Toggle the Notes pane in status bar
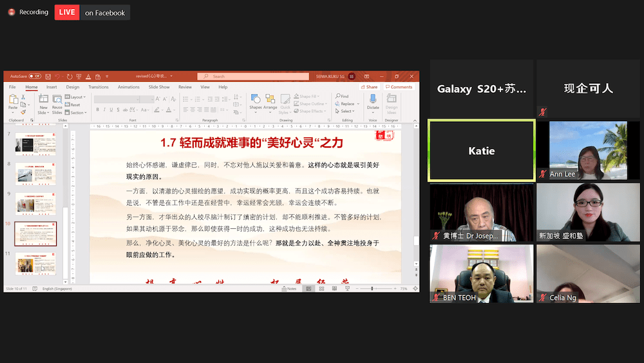The width and height of the screenshot is (644, 363). pos(289,289)
